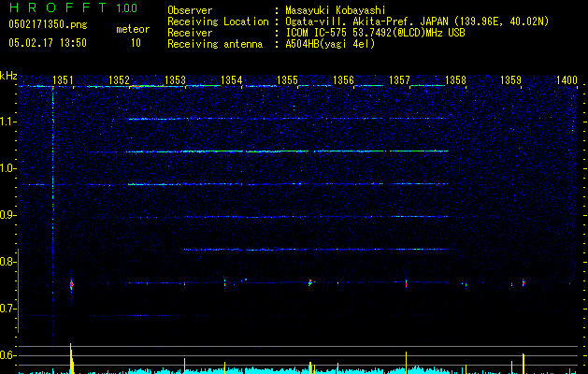Click the 1358 time axis marker
Viewport: 588px width, 374px height.
(455, 79)
